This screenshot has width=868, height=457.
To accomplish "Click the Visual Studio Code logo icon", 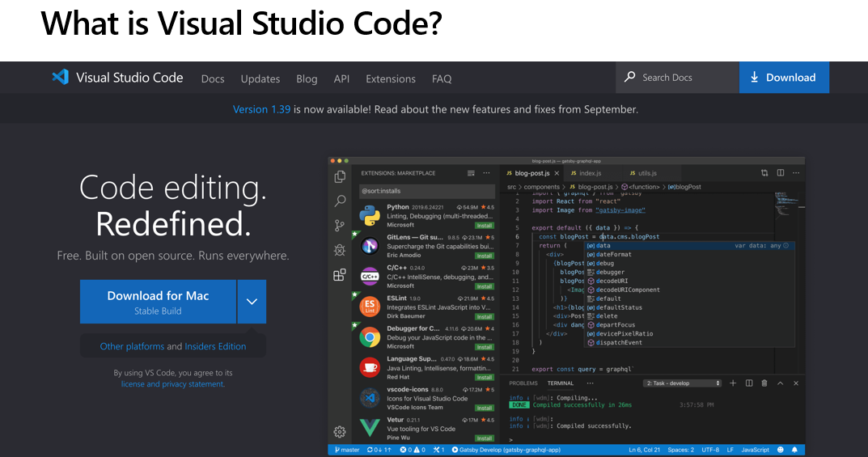I will [61, 77].
